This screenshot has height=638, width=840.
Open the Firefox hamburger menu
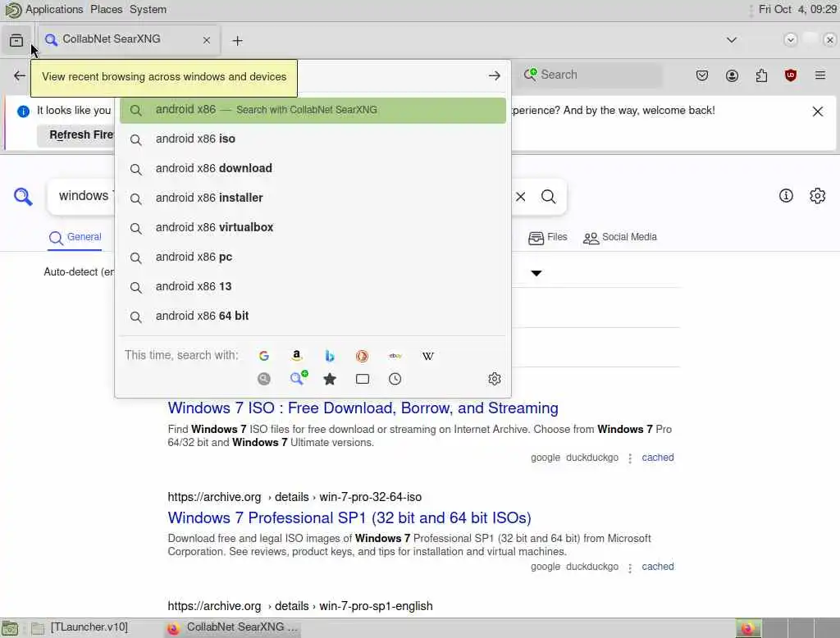(x=820, y=75)
